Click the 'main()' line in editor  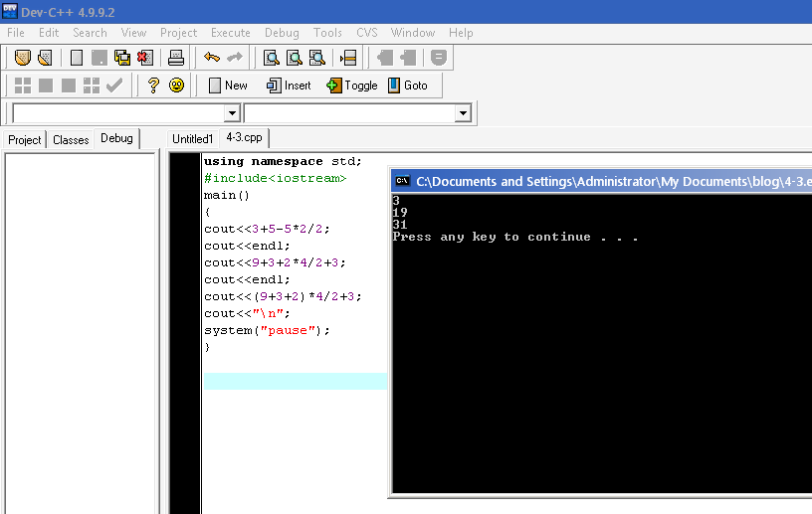[227, 195]
